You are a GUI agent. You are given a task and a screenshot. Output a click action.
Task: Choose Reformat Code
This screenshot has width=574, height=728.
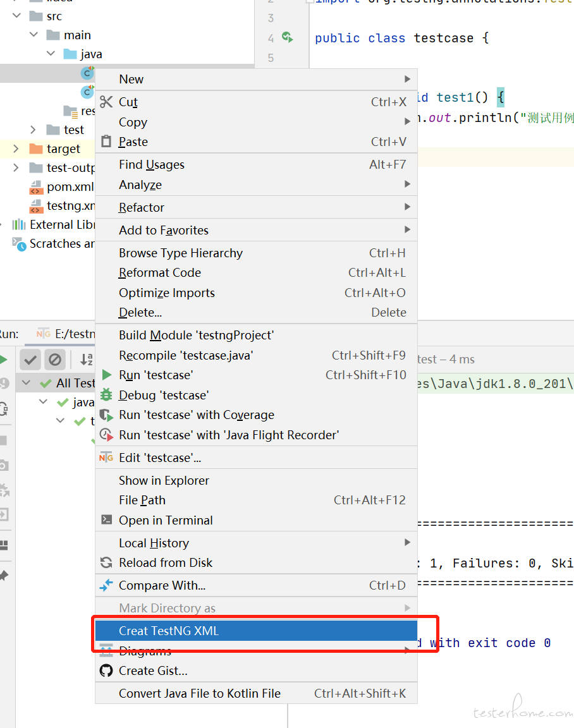pyautogui.click(x=257, y=272)
